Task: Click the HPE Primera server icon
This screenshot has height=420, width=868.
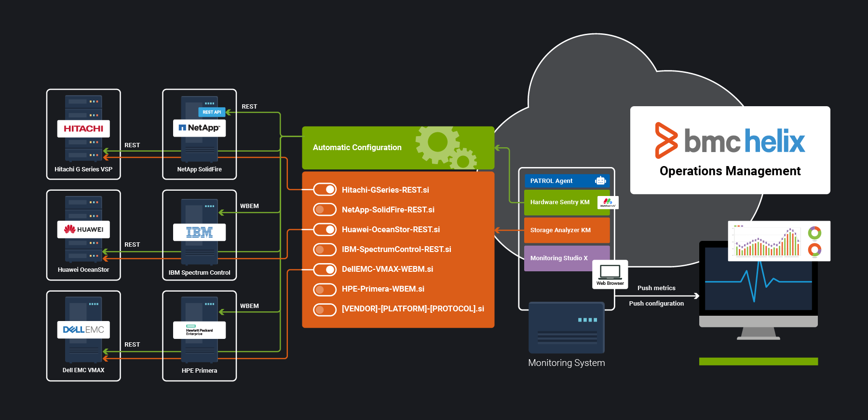Action: [x=199, y=330]
